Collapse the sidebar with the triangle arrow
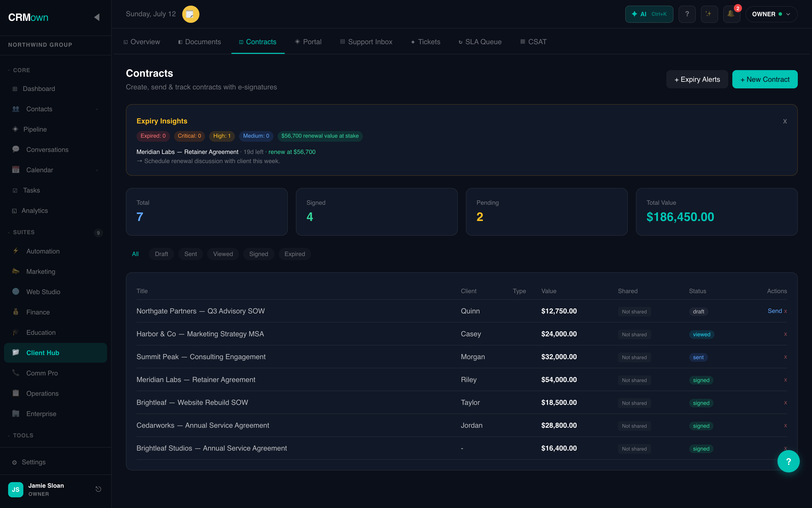 (x=97, y=17)
